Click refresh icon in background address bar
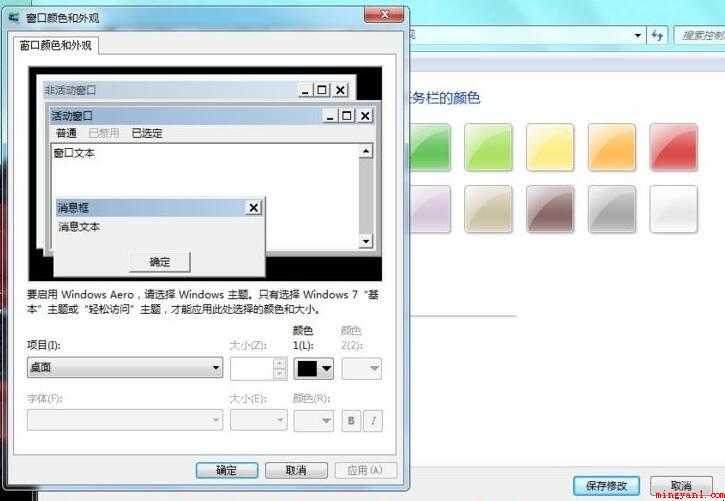The width and height of the screenshot is (725, 501). point(657,36)
